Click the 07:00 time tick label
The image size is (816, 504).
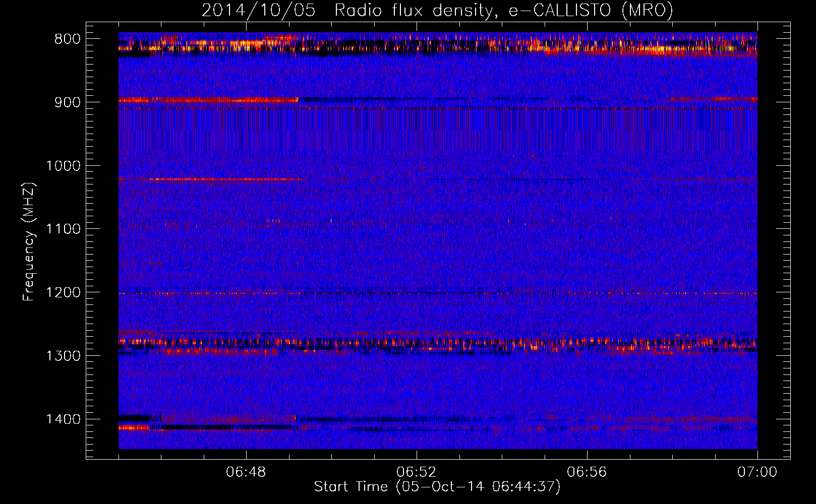(757, 472)
